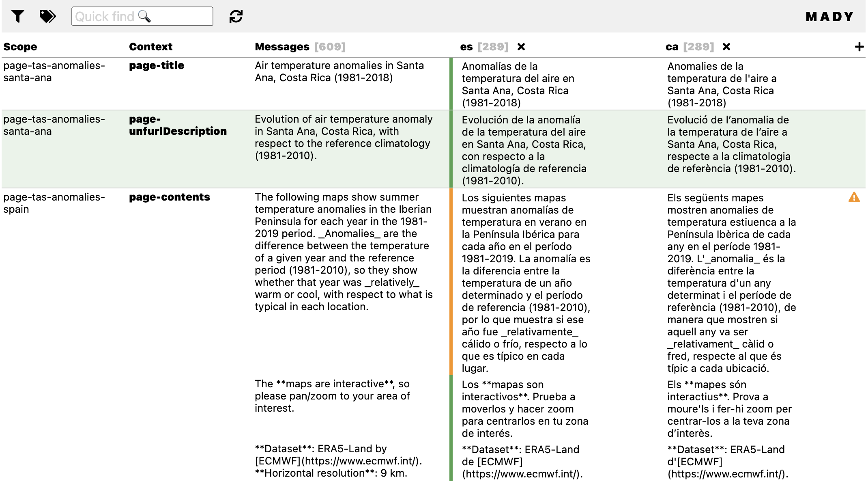Remove the ca language column
The height and width of the screenshot is (488, 868).
tap(726, 47)
